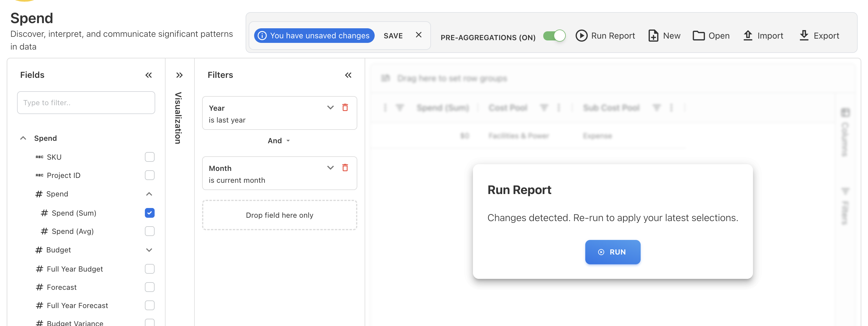Focus the Type to filter input

(x=86, y=103)
